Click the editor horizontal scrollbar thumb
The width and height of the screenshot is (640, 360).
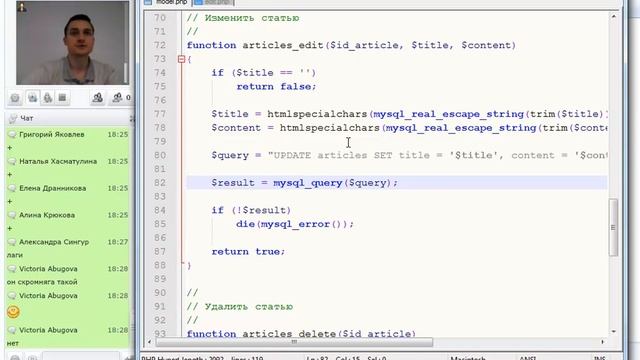(294, 342)
